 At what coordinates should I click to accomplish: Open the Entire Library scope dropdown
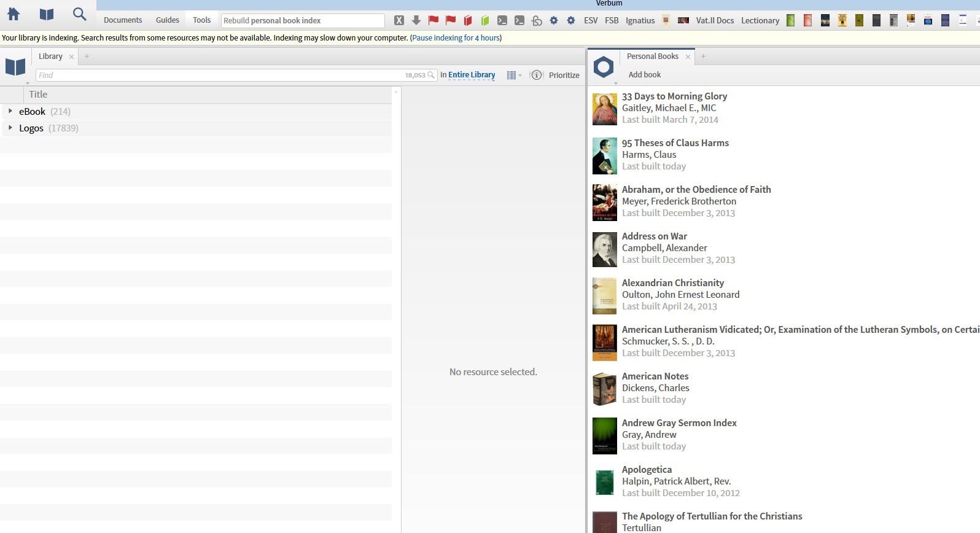click(472, 75)
